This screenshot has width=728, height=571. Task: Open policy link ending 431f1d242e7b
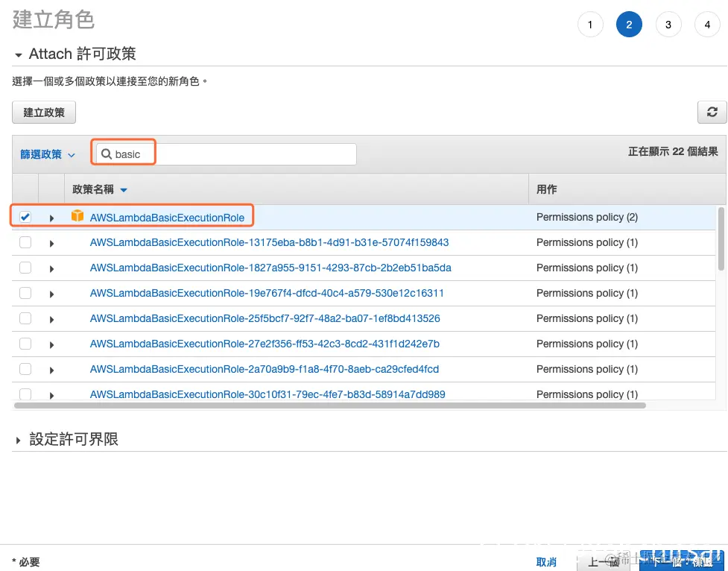(265, 344)
